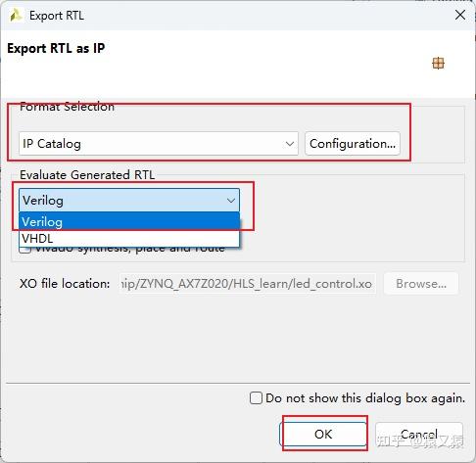476x463 pixels.
Task: Click the Vitis HLS logo in title bar
Action: (15, 16)
